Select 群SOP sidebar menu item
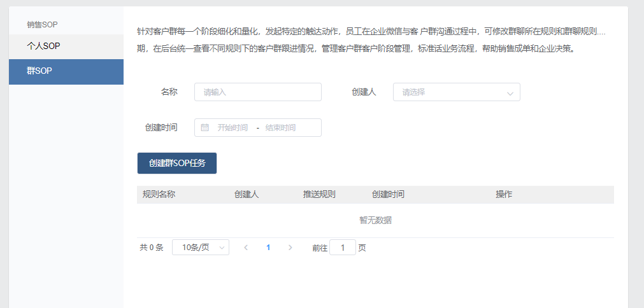 coord(39,71)
